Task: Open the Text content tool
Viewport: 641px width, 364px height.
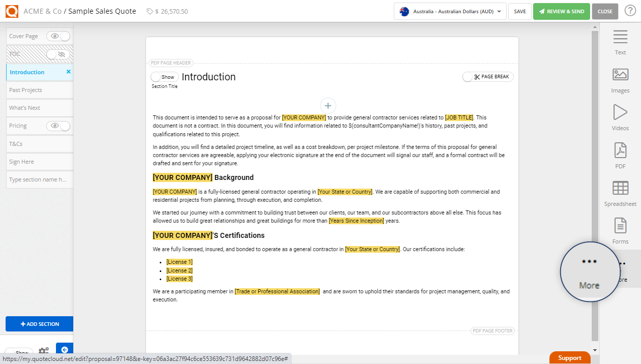Action: coord(620,42)
